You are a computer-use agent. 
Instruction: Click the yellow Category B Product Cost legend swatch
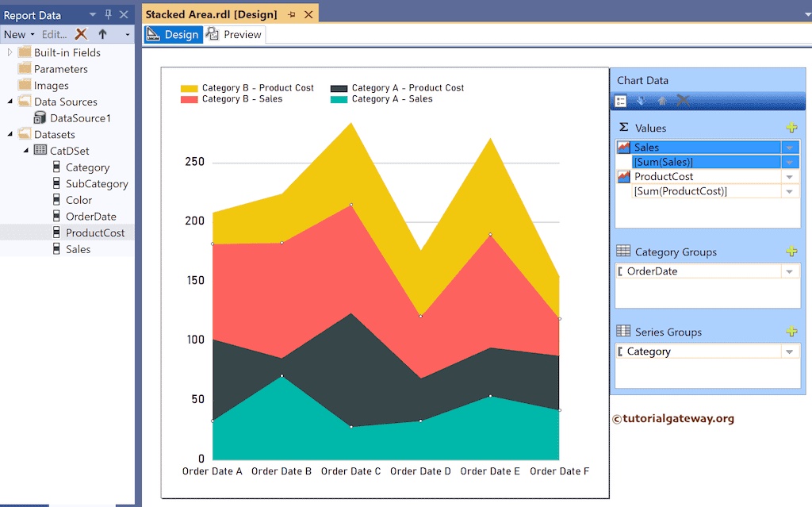189,88
